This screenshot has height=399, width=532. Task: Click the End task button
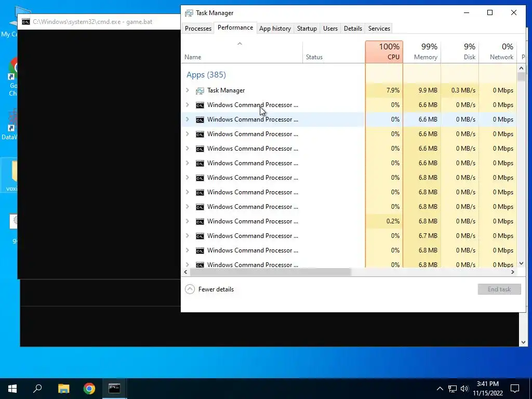pyautogui.click(x=499, y=289)
